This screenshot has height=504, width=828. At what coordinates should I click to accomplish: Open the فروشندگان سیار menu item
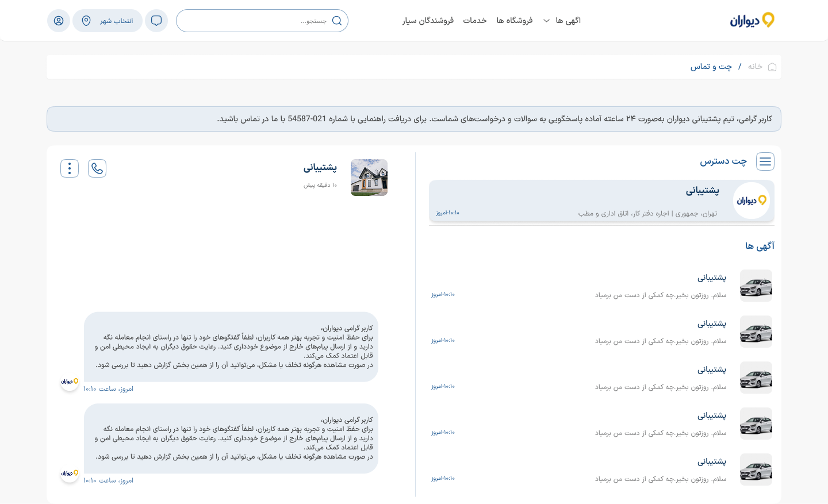tap(428, 21)
